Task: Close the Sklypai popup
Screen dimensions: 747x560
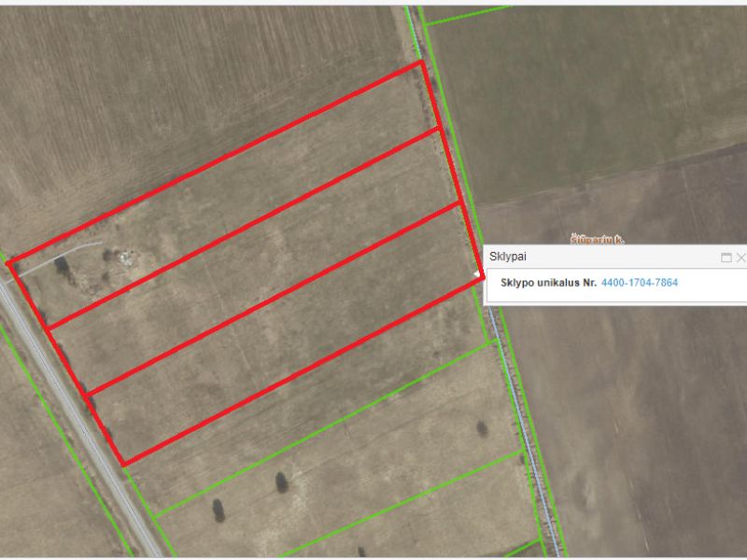Action: (x=740, y=258)
